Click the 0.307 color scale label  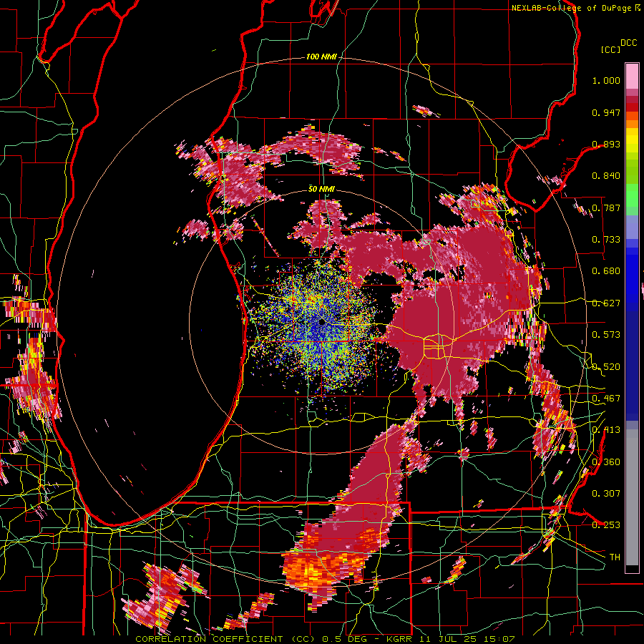606,494
